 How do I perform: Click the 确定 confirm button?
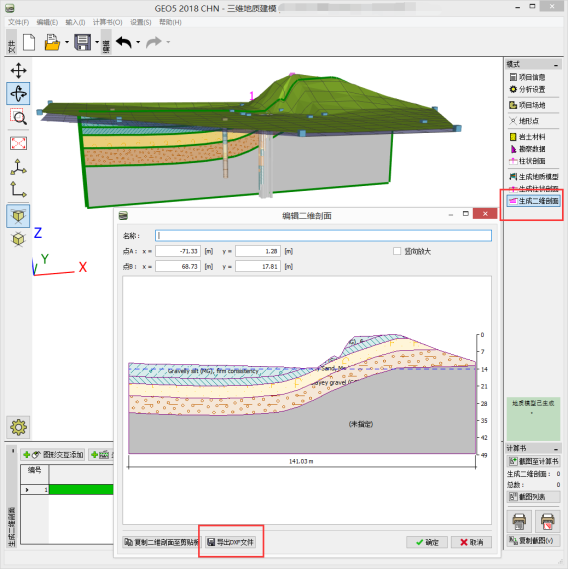tap(427, 542)
